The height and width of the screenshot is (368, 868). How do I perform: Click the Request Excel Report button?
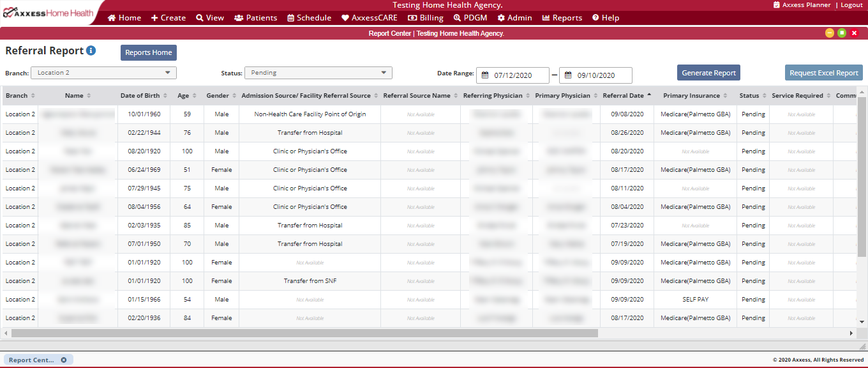pyautogui.click(x=824, y=73)
